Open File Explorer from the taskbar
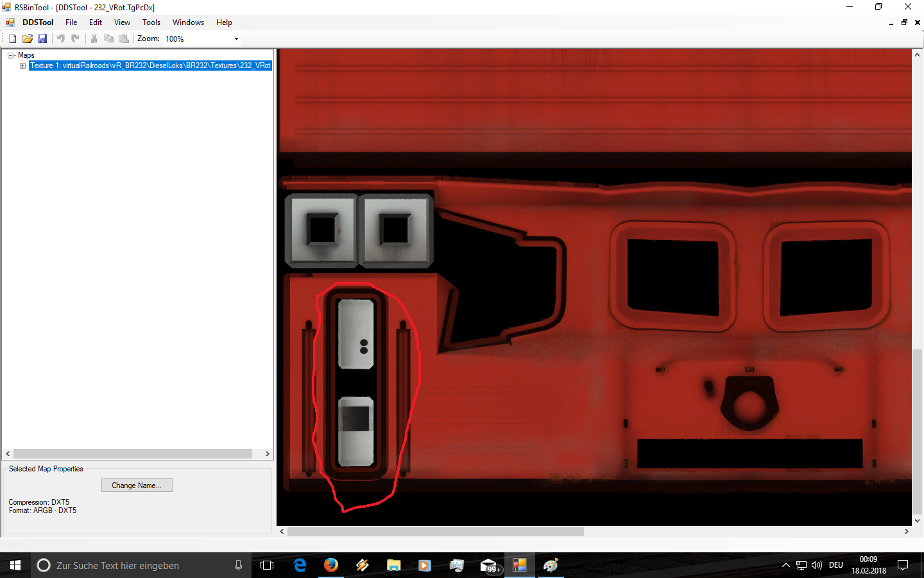Viewport: 924px width, 578px height. click(x=393, y=565)
